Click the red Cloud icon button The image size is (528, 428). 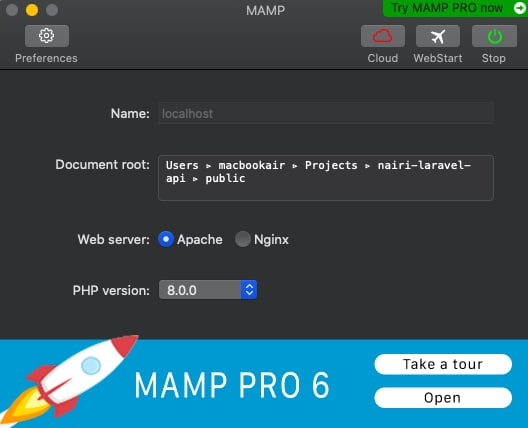click(383, 36)
